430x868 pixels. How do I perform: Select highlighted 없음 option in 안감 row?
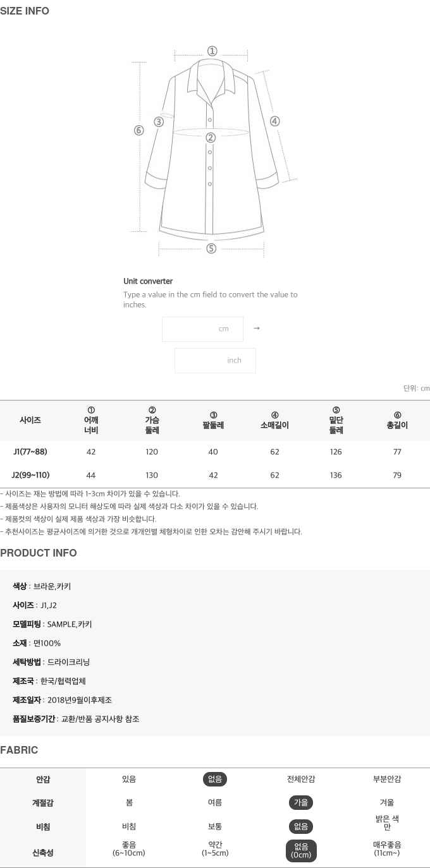pos(215,779)
